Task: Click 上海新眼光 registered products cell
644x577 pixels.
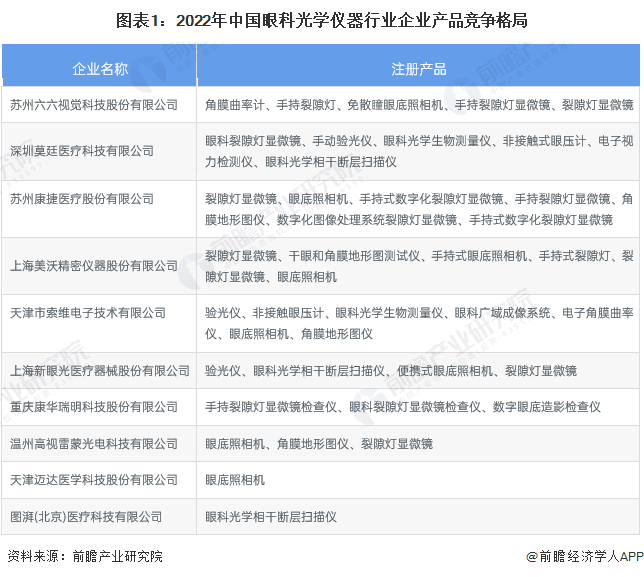Action: [x=419, y=371]
